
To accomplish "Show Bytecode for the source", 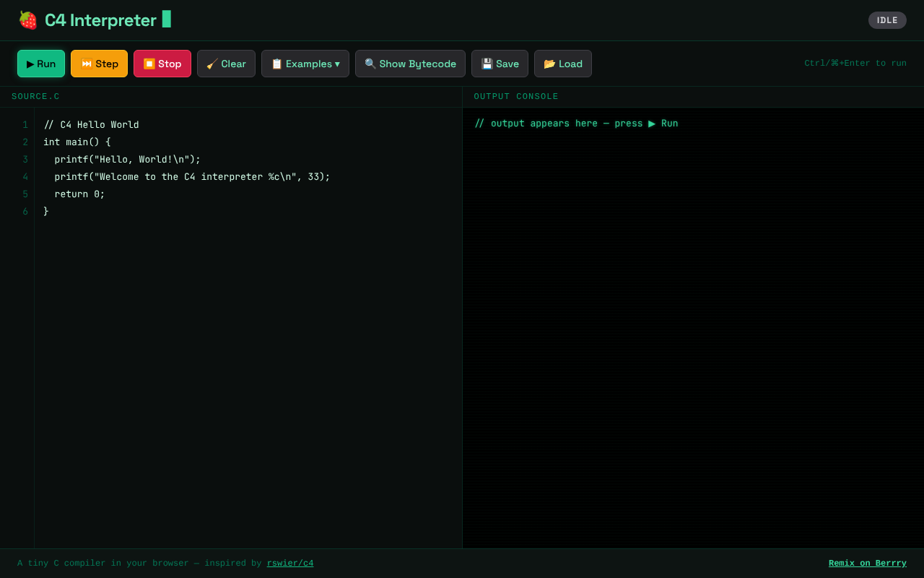I will click(x=410, y=64).
